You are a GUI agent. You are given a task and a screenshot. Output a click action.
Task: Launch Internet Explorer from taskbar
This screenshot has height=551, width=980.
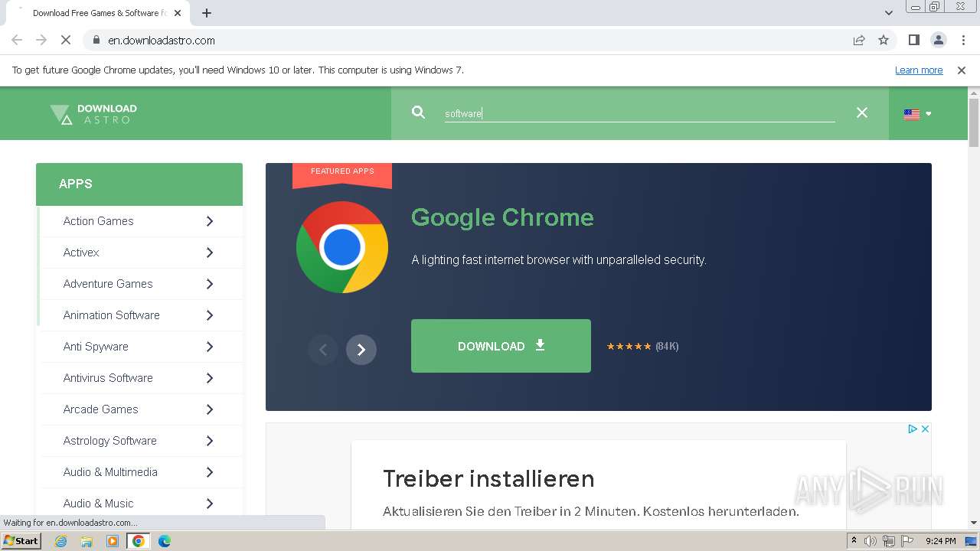click(60, 541)
